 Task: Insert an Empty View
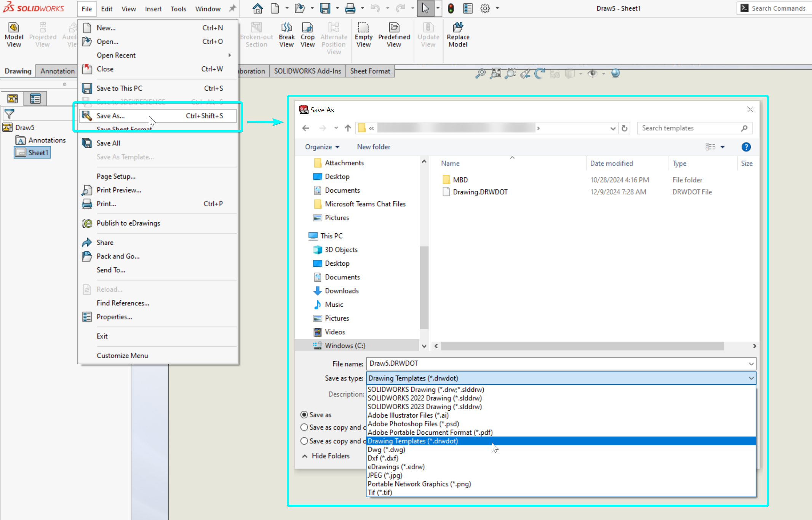coord(363,35)
